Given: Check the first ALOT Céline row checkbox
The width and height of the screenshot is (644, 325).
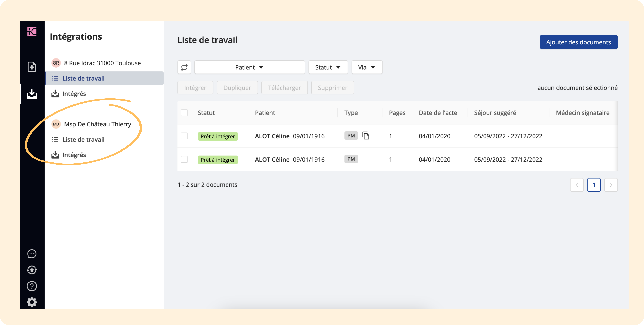Looking at the screenshot, I should pyautogui.click(x=184, y=136).
